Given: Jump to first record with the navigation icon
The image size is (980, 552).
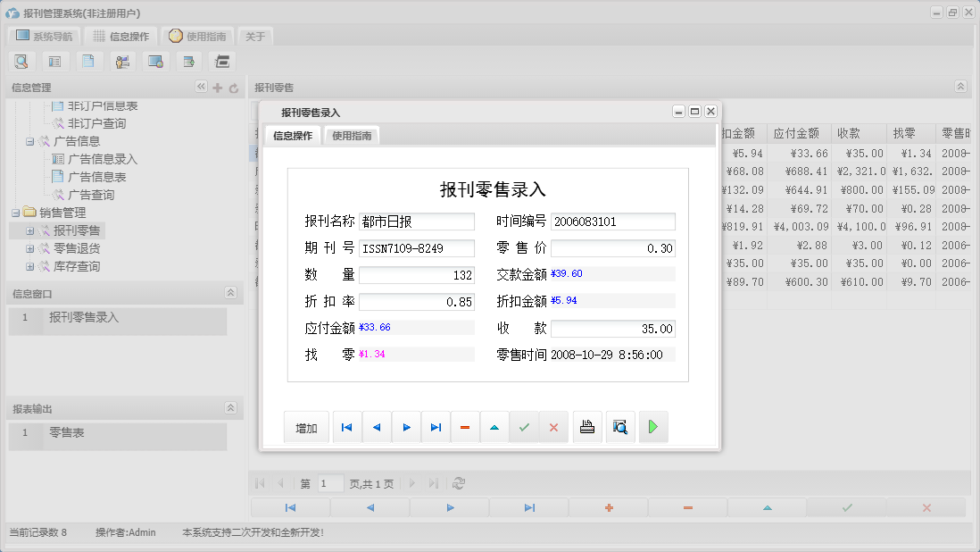Looking at the screenshot, I should pyautogui.click(x=346, y=427).
